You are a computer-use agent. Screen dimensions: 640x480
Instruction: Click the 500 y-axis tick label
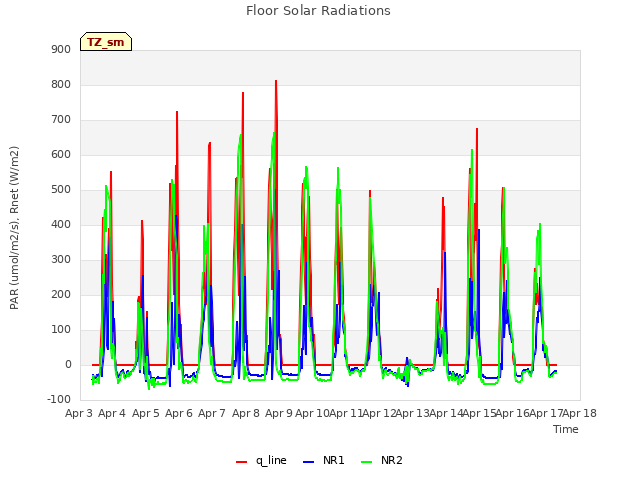coord(61,190)
